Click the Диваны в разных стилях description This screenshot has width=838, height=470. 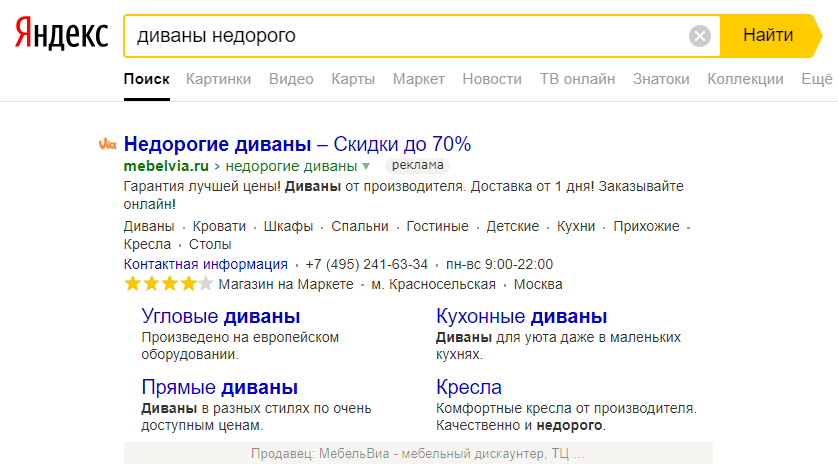pyautogui.click(x=257, y=417)
